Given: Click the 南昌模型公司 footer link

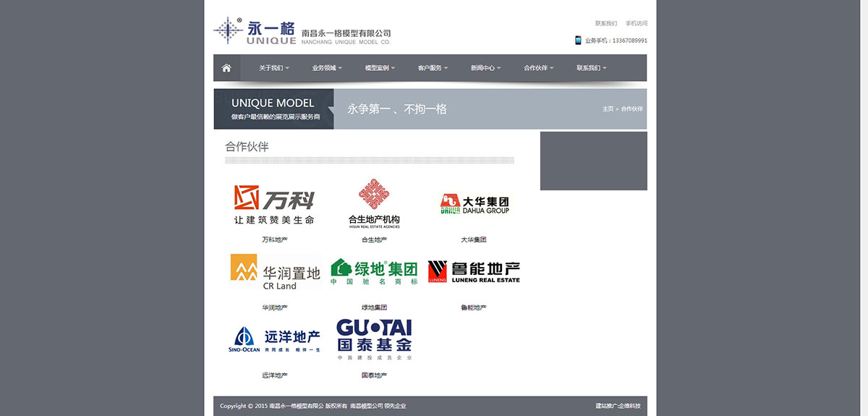Looking at the screenshot, I should click(366, 406).
